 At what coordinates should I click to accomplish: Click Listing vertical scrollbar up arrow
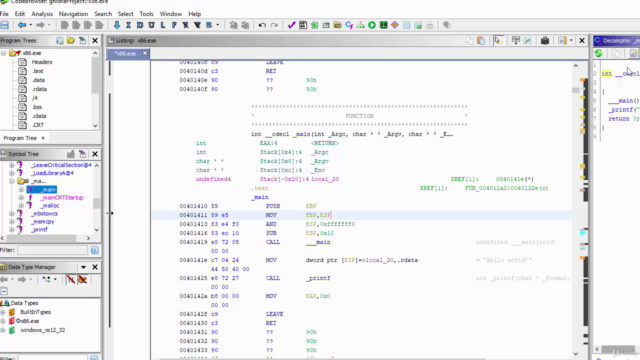[x=576, y=65]
